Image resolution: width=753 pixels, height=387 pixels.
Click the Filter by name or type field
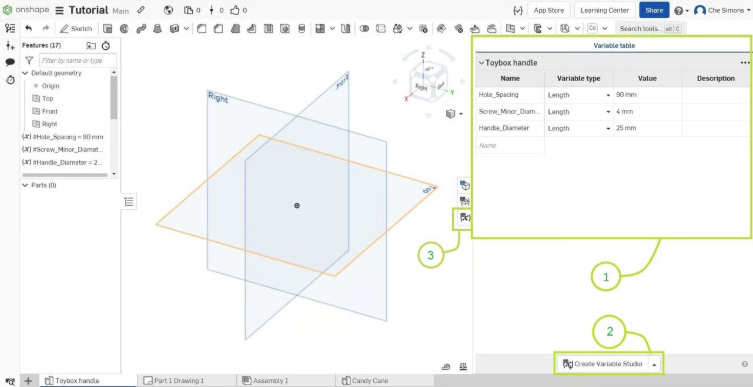(77, 60)
